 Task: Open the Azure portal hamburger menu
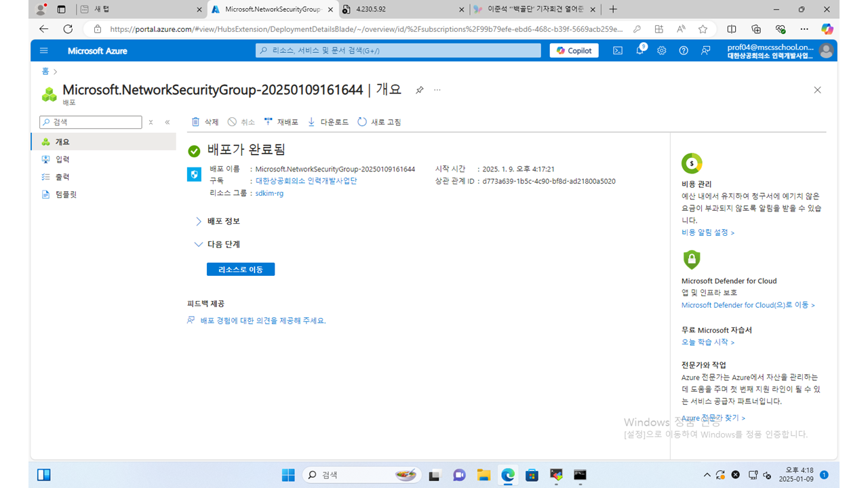tap(44, 51)
